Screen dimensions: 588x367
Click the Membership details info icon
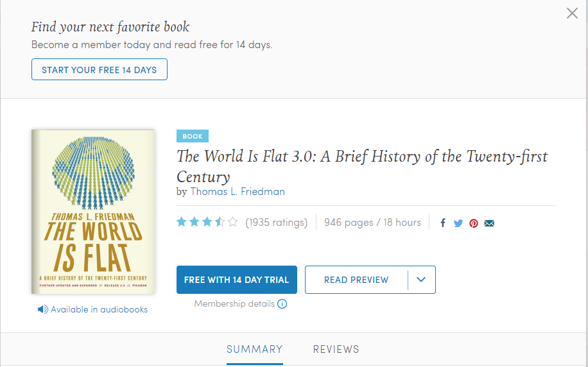click(282, 304)
